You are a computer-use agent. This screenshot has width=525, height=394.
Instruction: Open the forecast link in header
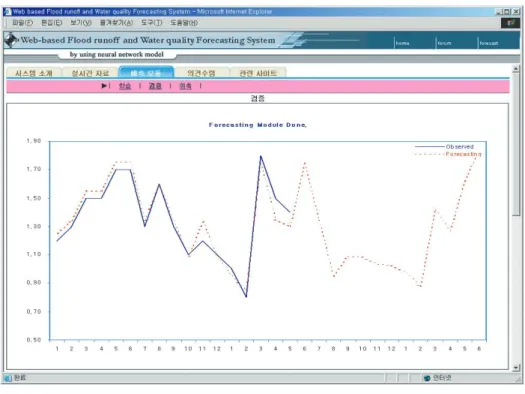click(489, 43)
